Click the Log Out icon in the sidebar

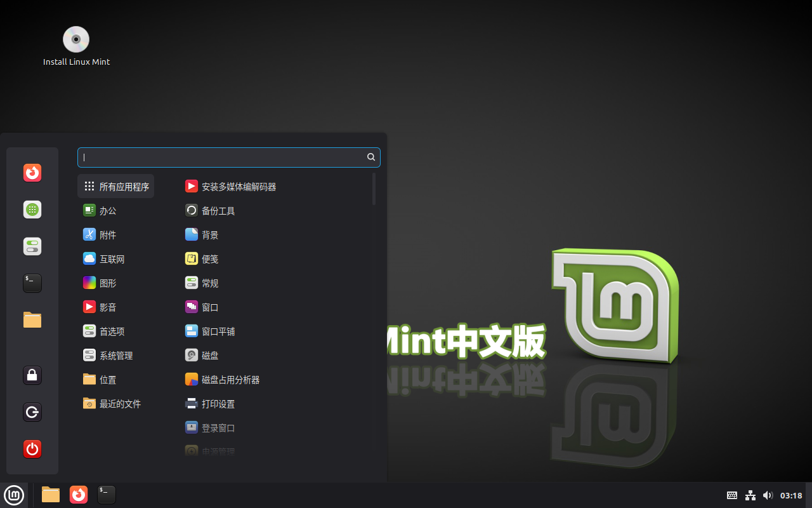pos(32,412)
